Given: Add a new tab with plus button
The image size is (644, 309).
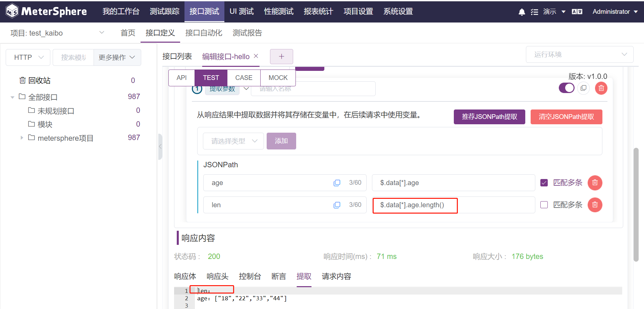Looking at the screenshot, I should [x=281, y=56].
